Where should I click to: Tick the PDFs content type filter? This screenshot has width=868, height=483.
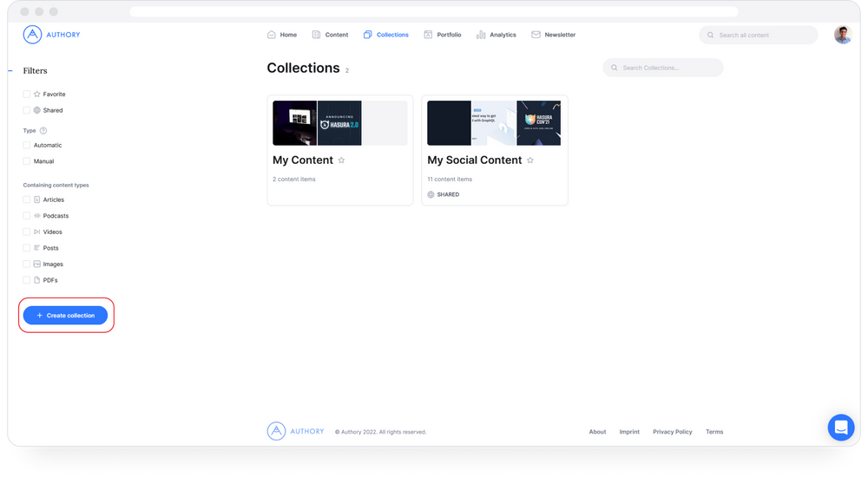[27, 280]
